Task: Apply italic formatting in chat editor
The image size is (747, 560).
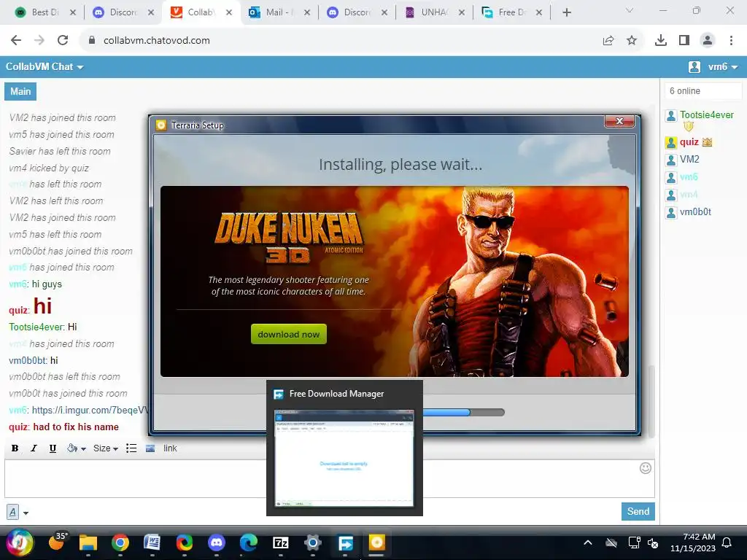Action: (x=34, y=448)
